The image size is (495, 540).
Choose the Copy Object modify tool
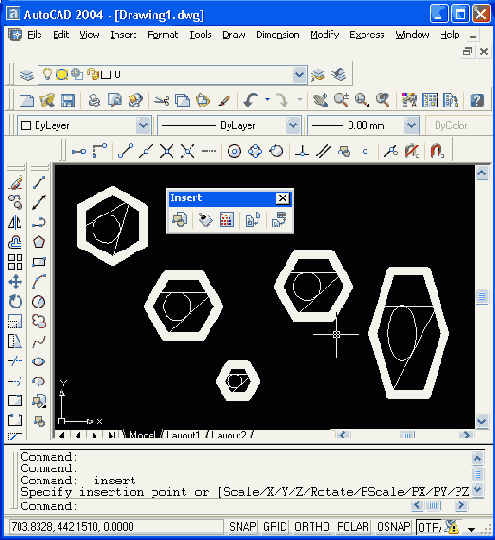pyautogui.click(x=15, y=202)
